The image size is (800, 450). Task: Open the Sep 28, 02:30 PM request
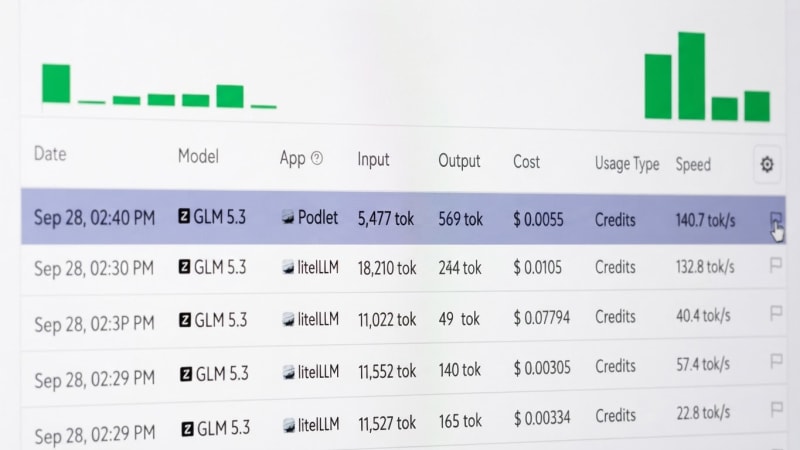pos(403,267)
